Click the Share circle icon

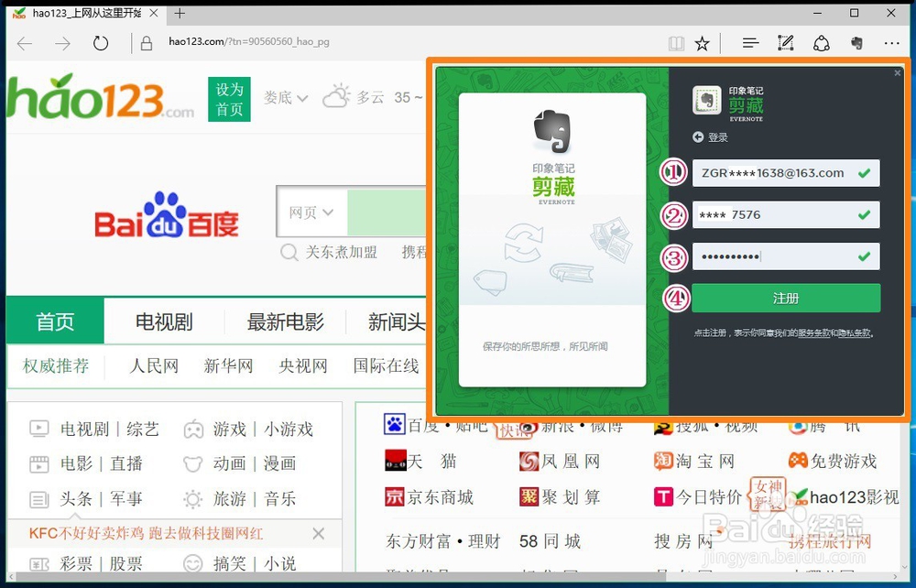tap(822, 43)
